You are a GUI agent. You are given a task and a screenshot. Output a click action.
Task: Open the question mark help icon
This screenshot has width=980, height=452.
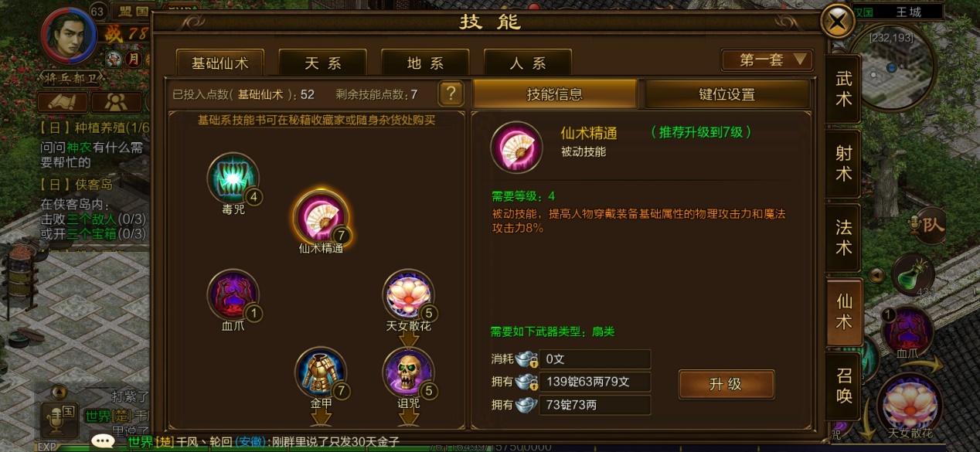coord(451,93)
